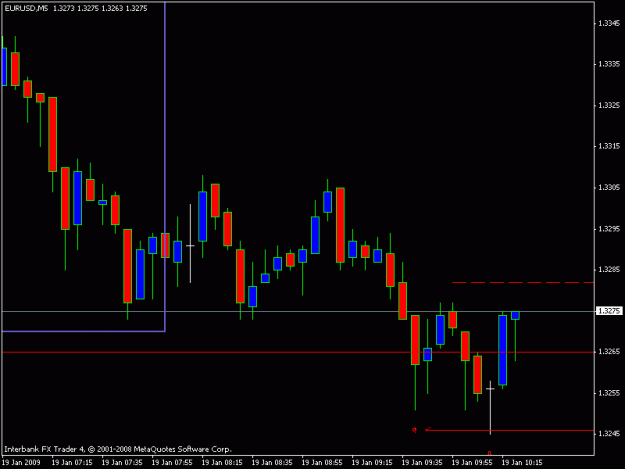625x469 pixels.
Task: Select the 1.3345 price axis label
Action: click(609, 24)
